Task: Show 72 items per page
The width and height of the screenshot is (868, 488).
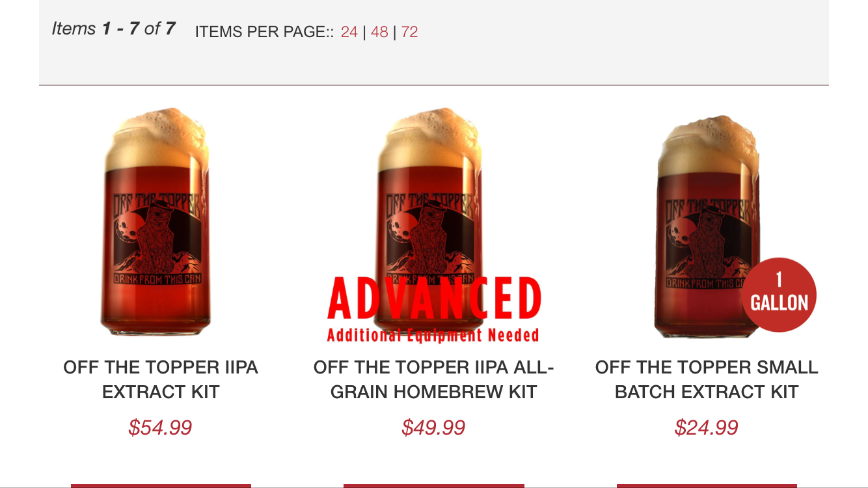Action: [x=410, y=32]
